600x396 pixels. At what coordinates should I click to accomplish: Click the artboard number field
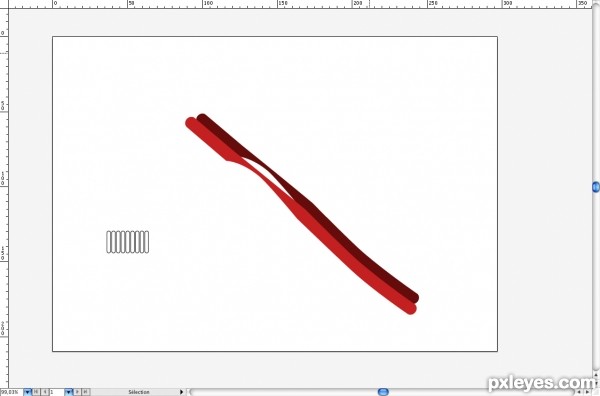[x=57, y=392]
